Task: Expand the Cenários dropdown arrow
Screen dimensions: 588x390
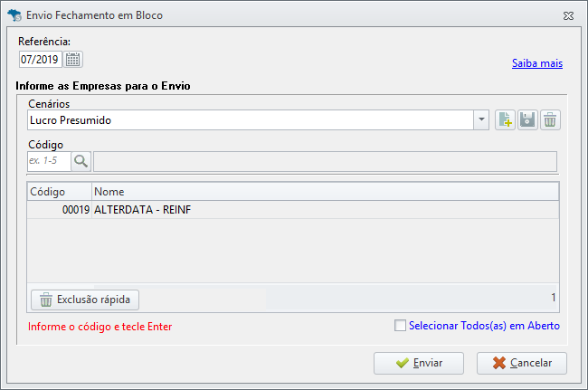Action: point(481,120)
